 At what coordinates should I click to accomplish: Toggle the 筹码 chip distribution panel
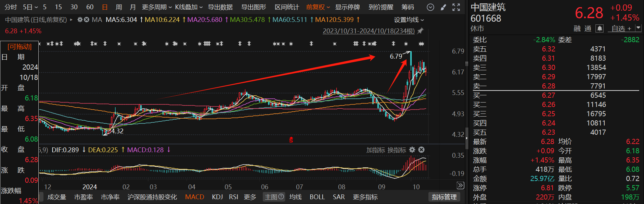coord(408,7)
